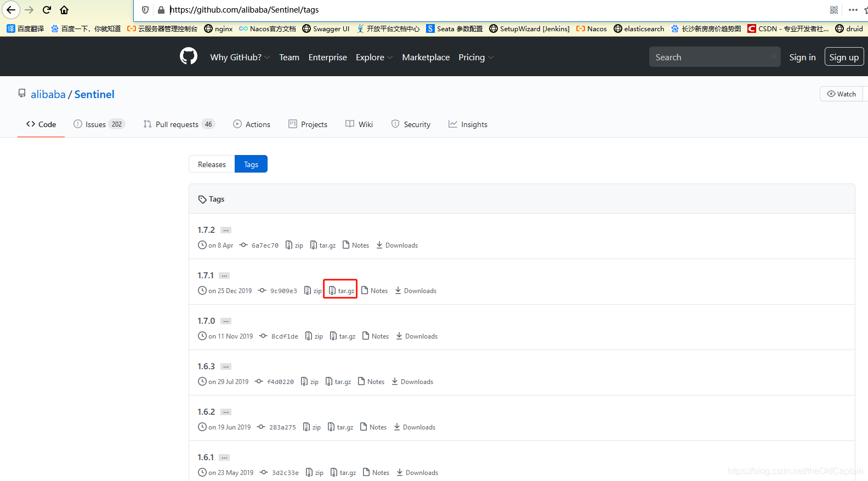Click the browser forward arrow
The width and height of the screenshot is (868, 481).
click(29, 10)
